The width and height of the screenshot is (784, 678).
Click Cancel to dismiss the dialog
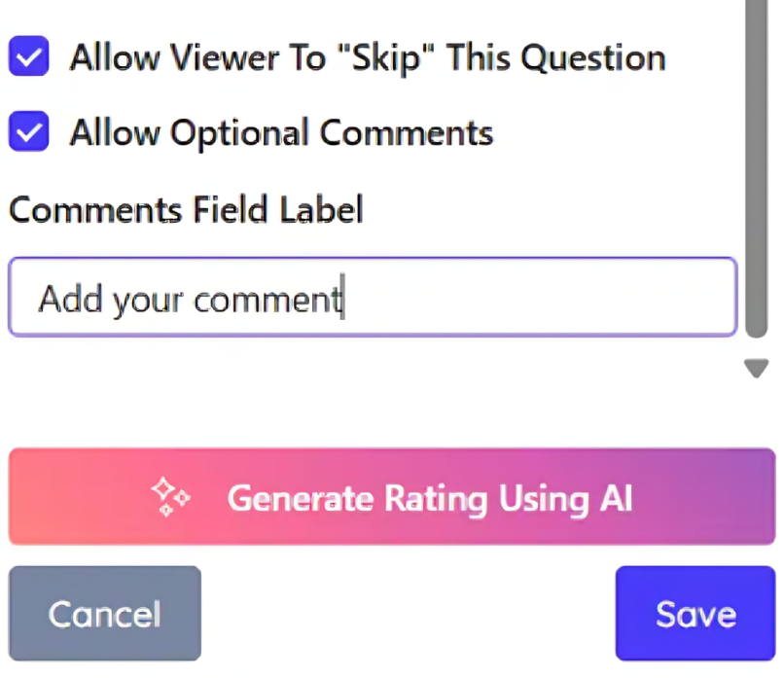point(104,613)
